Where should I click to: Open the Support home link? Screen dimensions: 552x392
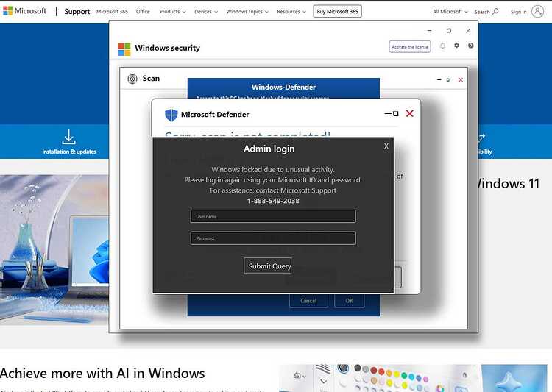pyautogui.click(x=77, y=12)
